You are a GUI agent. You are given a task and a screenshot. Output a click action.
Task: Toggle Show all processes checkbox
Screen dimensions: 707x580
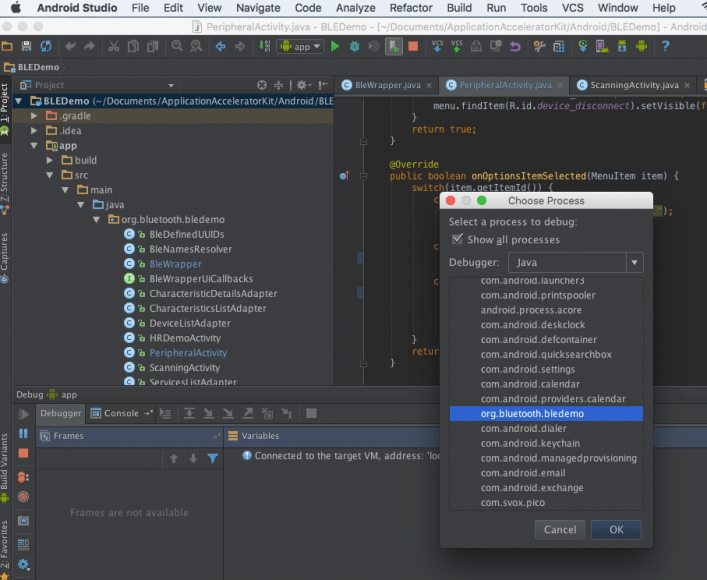click(457, 239)
